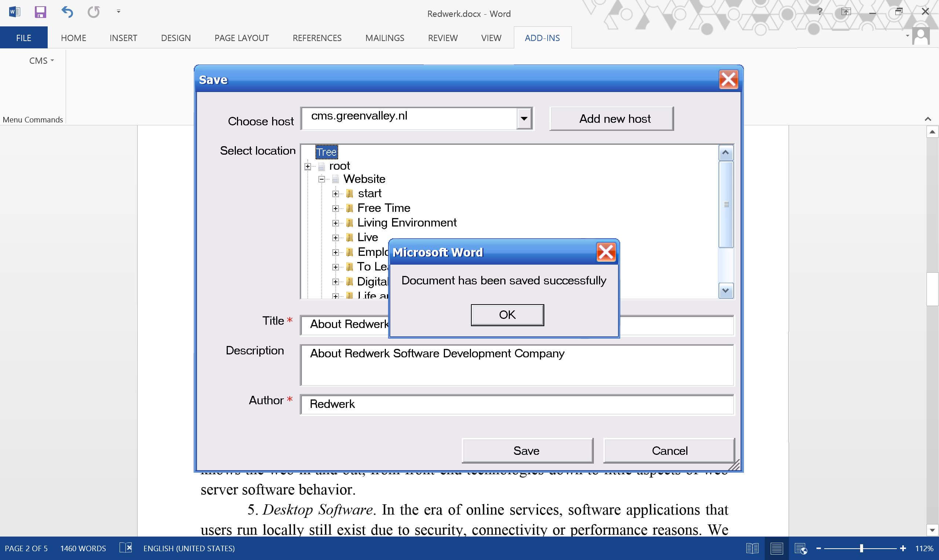
Task: Close the Save dialog with red X
Action: click(728, 80)
